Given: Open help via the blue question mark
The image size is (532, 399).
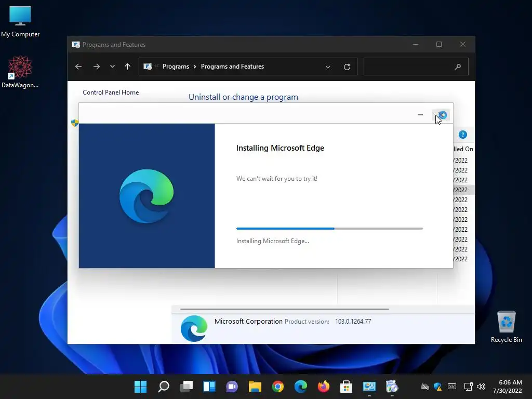Looking at the screenshot, I should (x=463, y=135).
